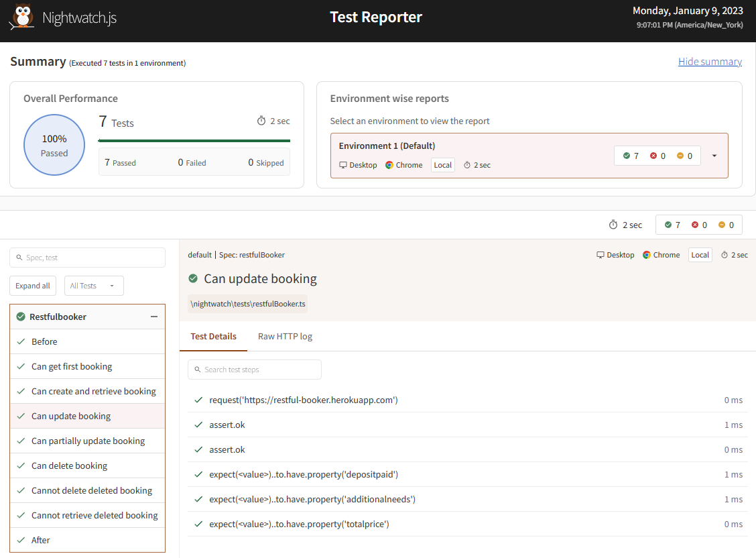756x558 pixels.
Task: Collapse the Restfulbooker test group
Action: click(155, 316)
